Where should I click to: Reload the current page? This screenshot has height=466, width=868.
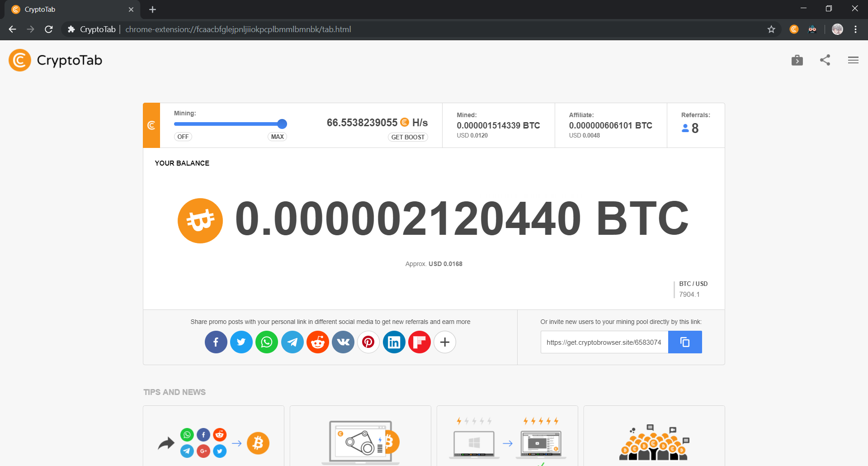pos(49,29)
